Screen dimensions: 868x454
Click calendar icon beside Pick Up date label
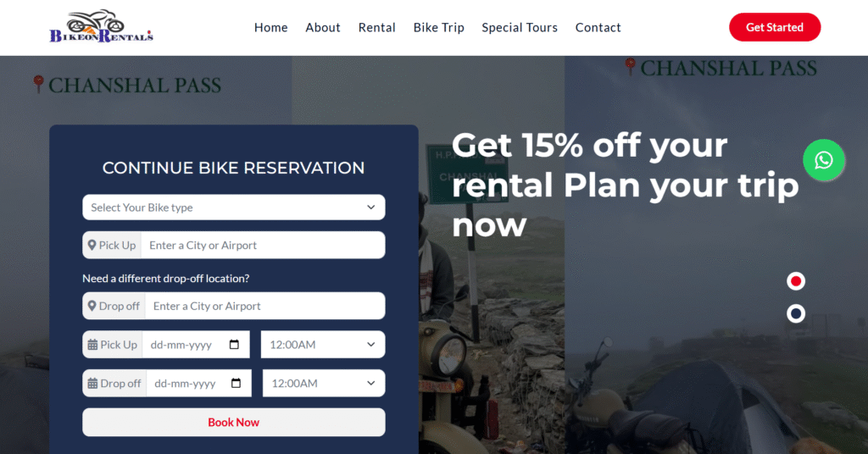[x=92, y=345]
